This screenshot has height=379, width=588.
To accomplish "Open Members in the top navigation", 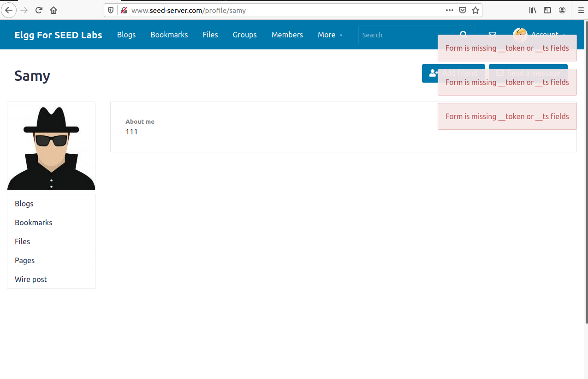I will (287, 35).
